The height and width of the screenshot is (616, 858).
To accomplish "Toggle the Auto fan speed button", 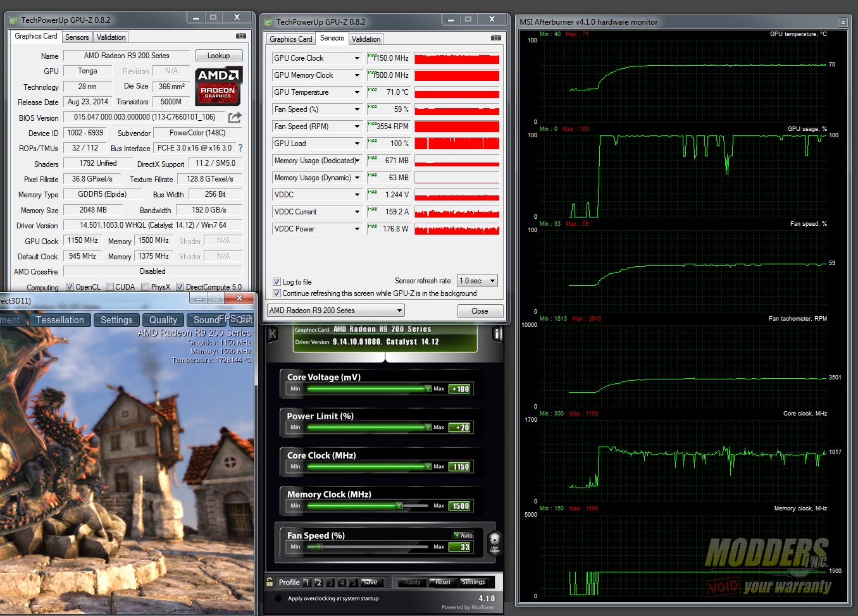I will pos(464,535).
